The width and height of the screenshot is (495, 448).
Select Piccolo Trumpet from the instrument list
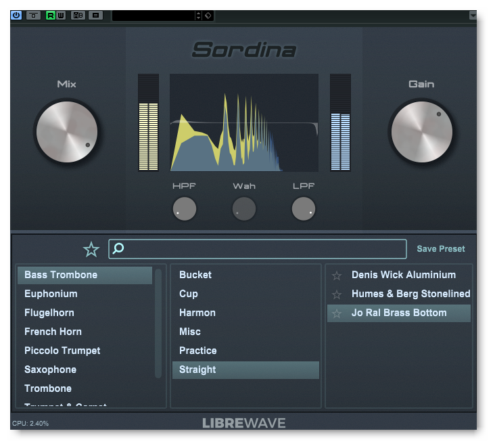pos(85,351)
